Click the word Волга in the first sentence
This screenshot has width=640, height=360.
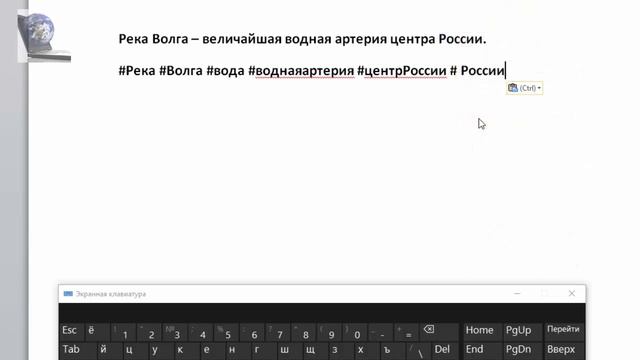(x=170, y=39)
